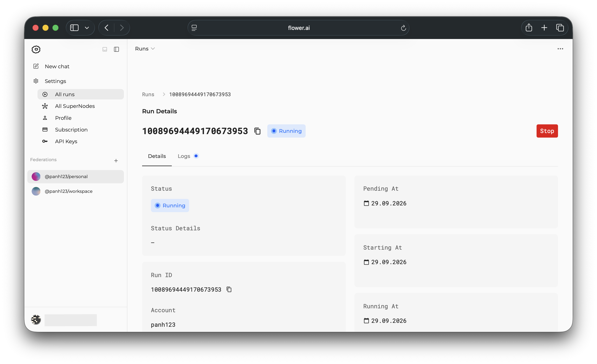
Task: Copy run ID next to the large heading
Action: click(257, 131)
